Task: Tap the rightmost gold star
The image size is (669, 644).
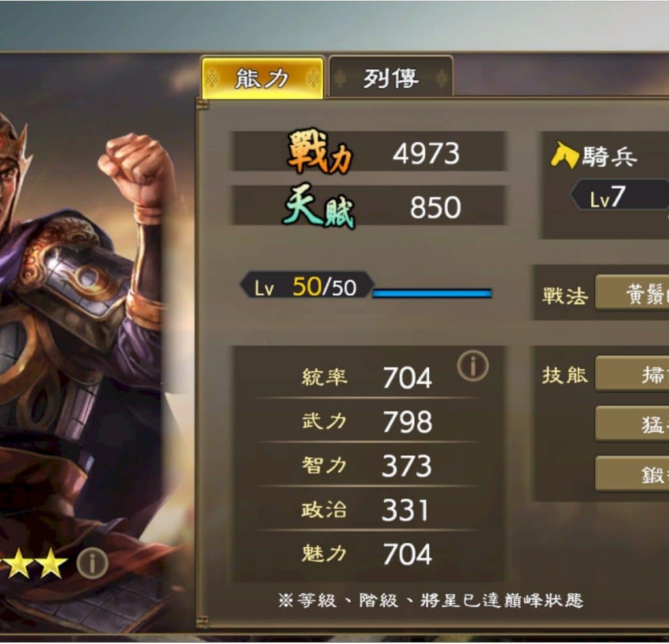Action: click(x=51, y=564)
